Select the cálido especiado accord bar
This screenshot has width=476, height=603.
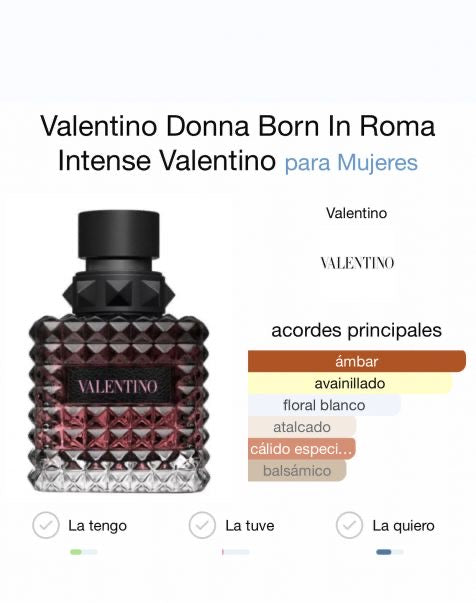pyautogui.click(x=301, y=449)
